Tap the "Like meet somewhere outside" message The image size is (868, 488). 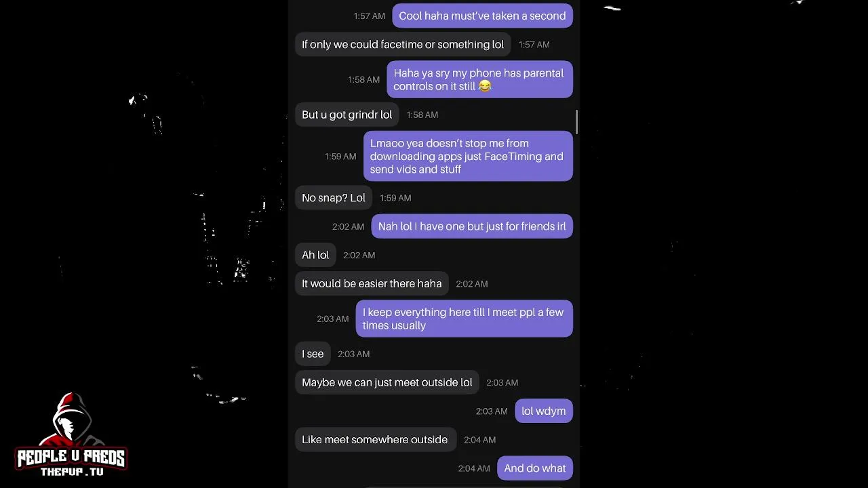[374, 440]
